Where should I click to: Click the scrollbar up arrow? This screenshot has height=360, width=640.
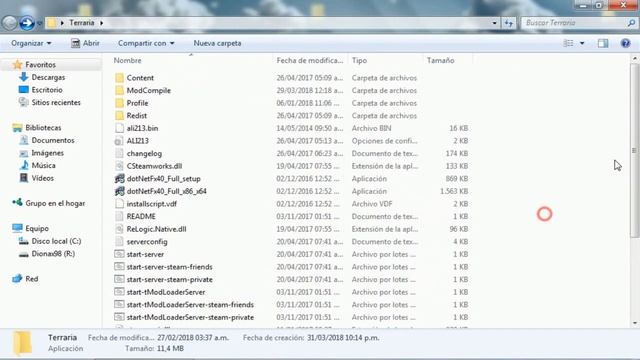coord(635,59)
